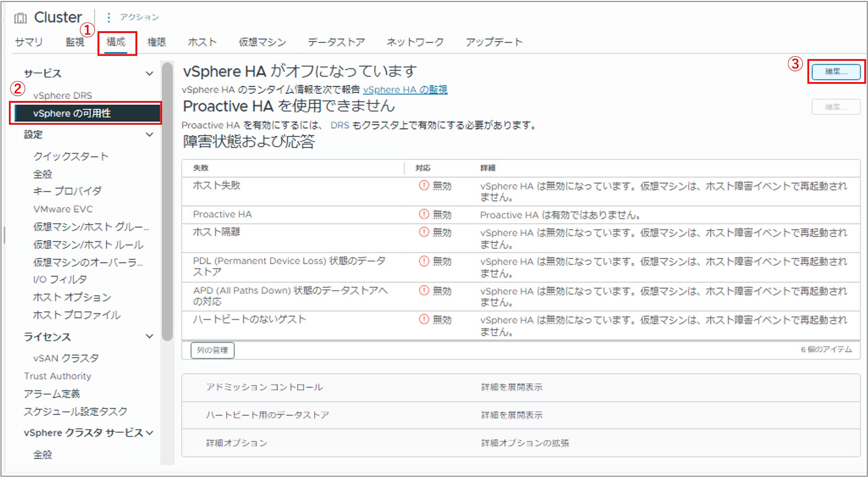Open ホスト オプション item
This screenshot has width=868, height=478.
tap(72, 297)
